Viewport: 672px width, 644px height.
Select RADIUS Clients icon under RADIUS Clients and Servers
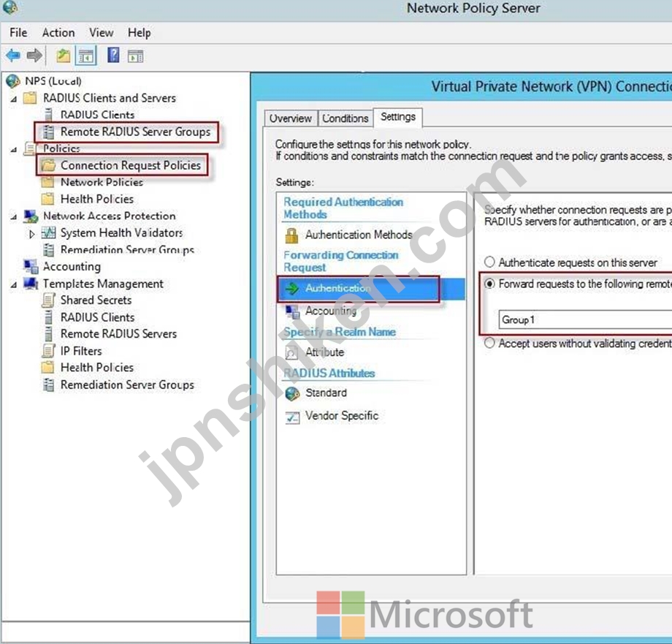coord(48,115)
